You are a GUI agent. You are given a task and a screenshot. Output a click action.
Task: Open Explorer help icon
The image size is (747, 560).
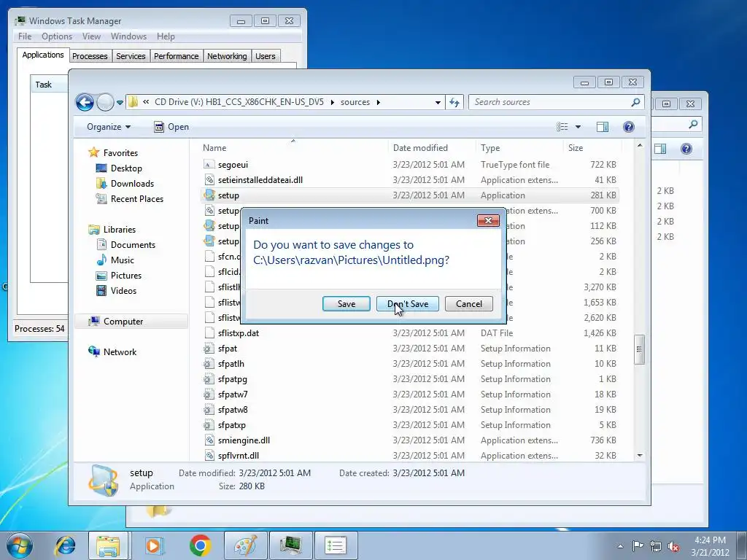628,127
